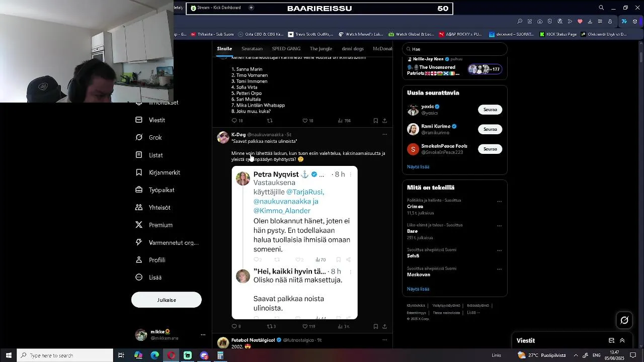Switch to The jungle tab

click(x=321, y=49)
